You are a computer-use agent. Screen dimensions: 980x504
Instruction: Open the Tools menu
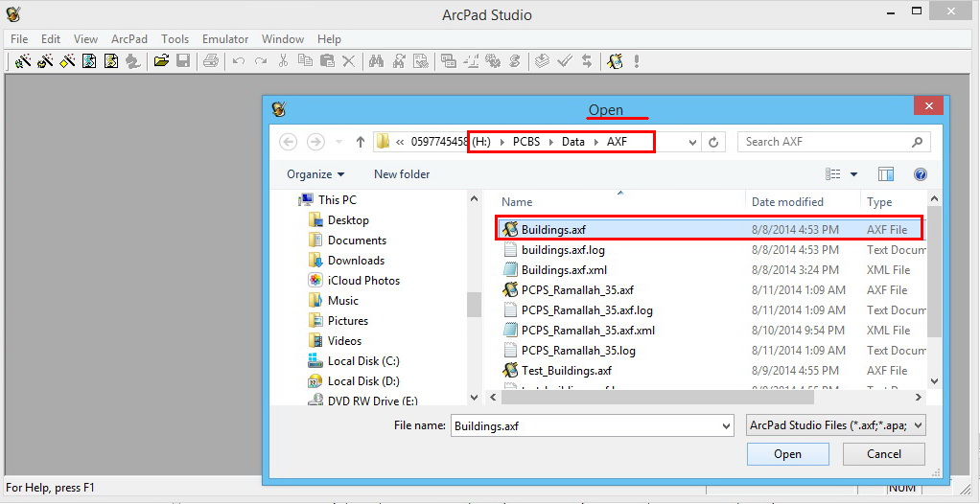coord(175,38)
